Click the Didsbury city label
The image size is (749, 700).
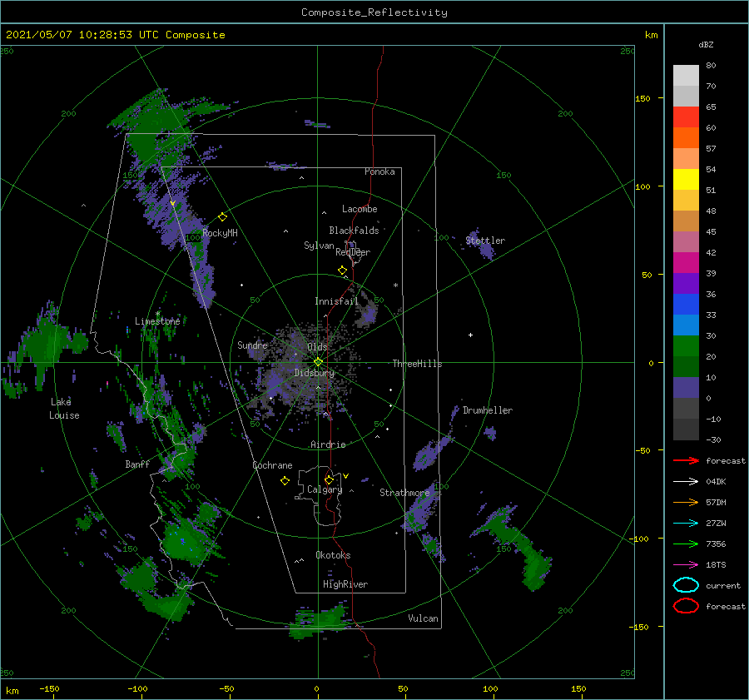point(315,373)
